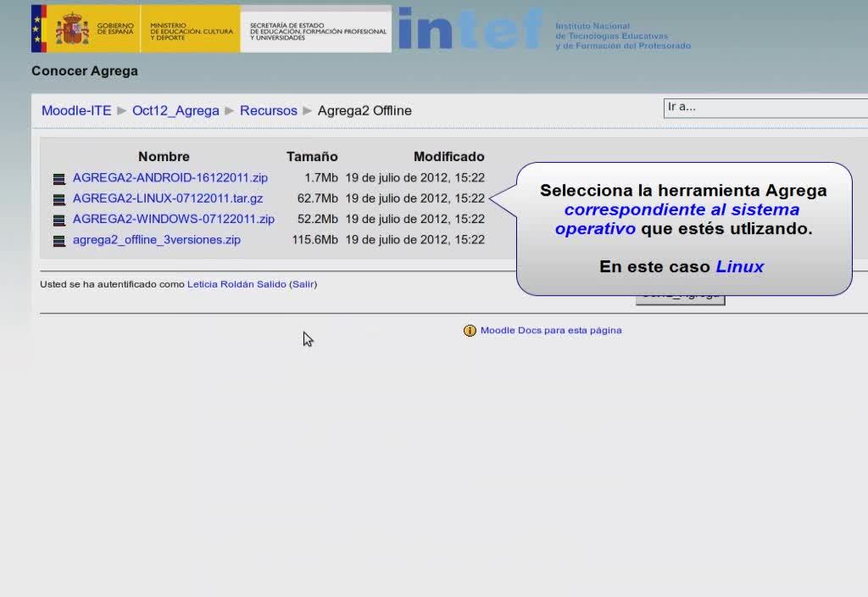Viewport: 868px width, 597px height.
Task: Click the Conocer Agrega course title
Action: 85,71
